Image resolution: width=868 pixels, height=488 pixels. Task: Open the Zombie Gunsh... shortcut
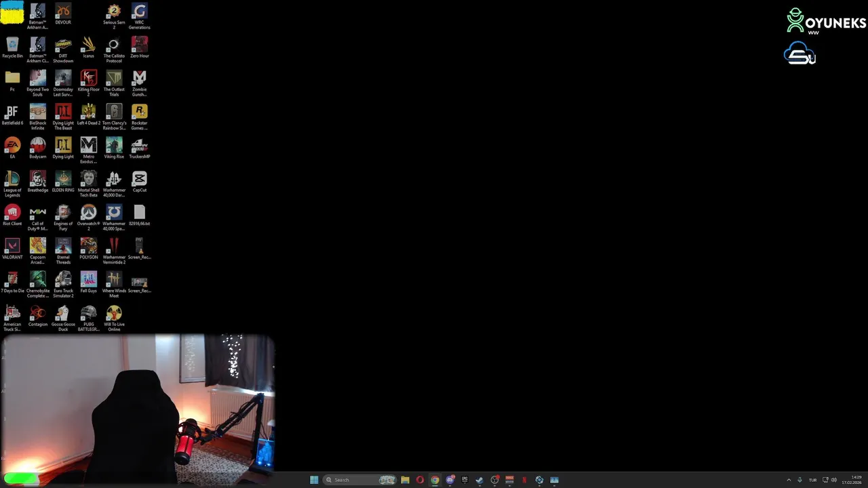[x=139, y=83]
